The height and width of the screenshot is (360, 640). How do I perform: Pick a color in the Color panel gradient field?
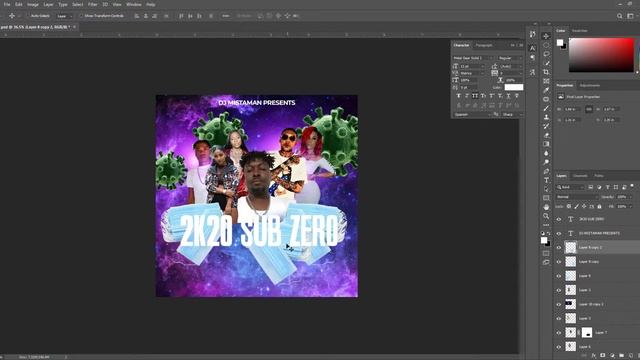tap(601, 55)
